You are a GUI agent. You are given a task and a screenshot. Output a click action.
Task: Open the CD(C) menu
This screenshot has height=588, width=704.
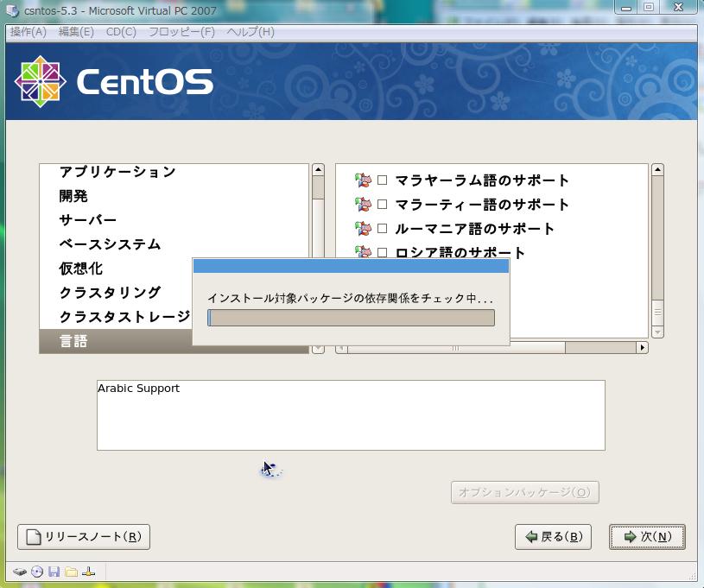[121, 32]
